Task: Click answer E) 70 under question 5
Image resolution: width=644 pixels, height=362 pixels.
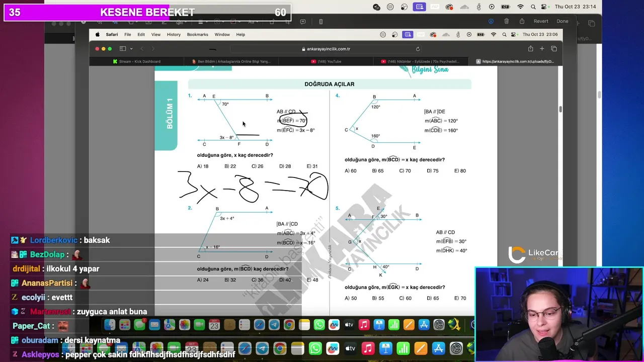Action: 460,298
